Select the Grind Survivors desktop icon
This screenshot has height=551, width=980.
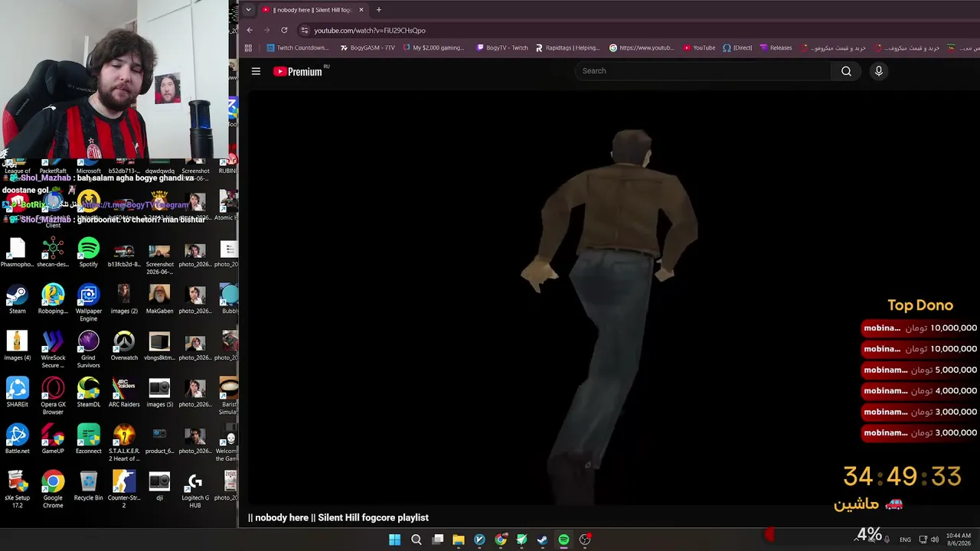click(x=88, y=350)
